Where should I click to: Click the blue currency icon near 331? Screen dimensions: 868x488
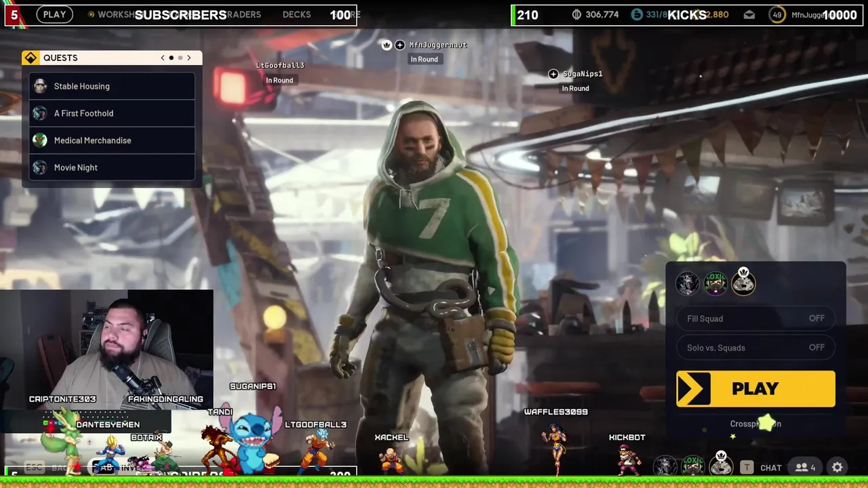(637, 14)
